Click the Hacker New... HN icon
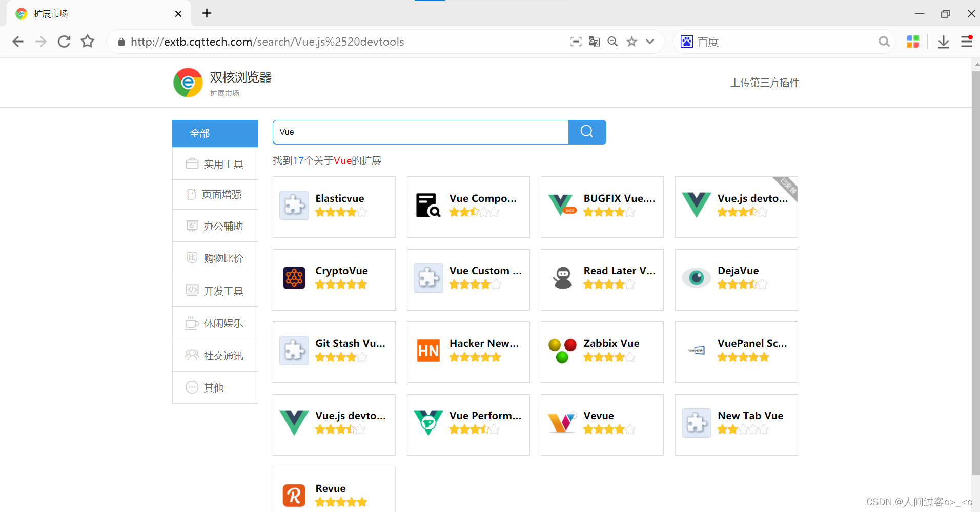This screenshot has width=980, height=512. coord(428,351)
